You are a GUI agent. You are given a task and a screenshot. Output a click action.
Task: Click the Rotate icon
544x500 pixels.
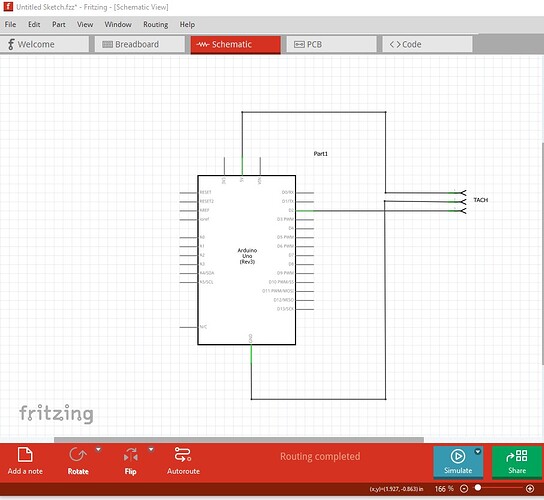click(78, 455)
